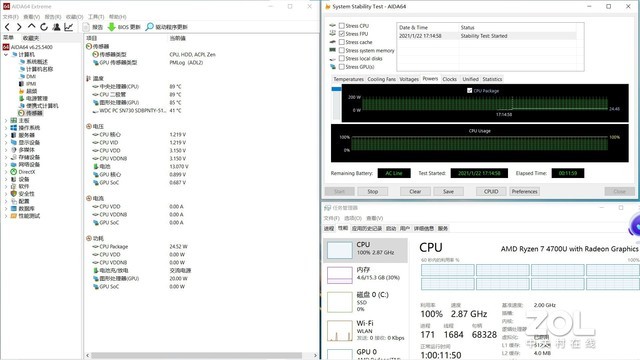The width and height of the screenshot is (640, 360).
Task: Expand the 多媒体 tree node
Action: (x=6, y=150)
